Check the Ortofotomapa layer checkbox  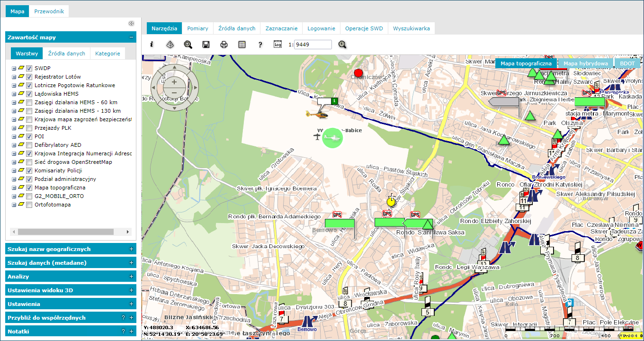coord(29,205)
